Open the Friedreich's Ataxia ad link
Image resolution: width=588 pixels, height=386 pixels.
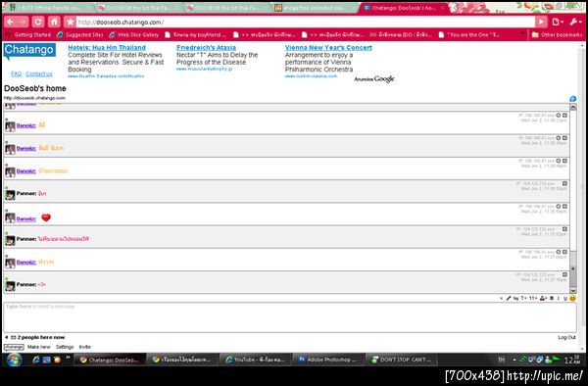(206, 48)
